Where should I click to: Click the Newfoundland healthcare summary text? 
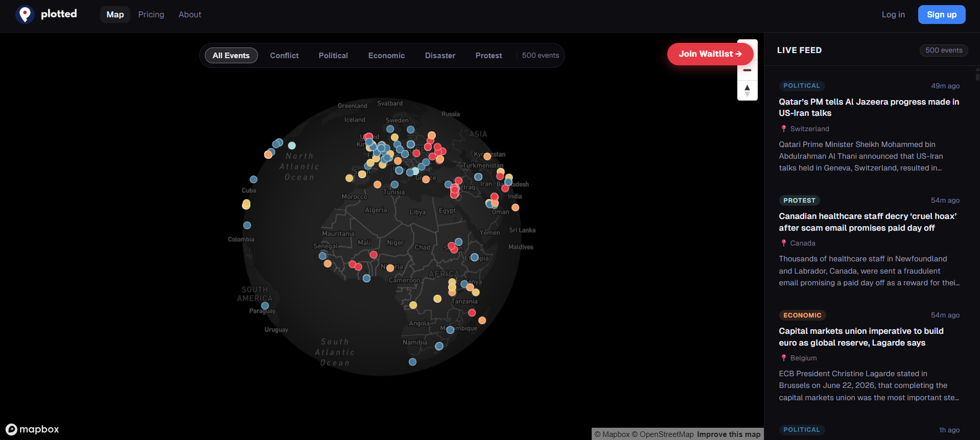(x=869, y=271)
